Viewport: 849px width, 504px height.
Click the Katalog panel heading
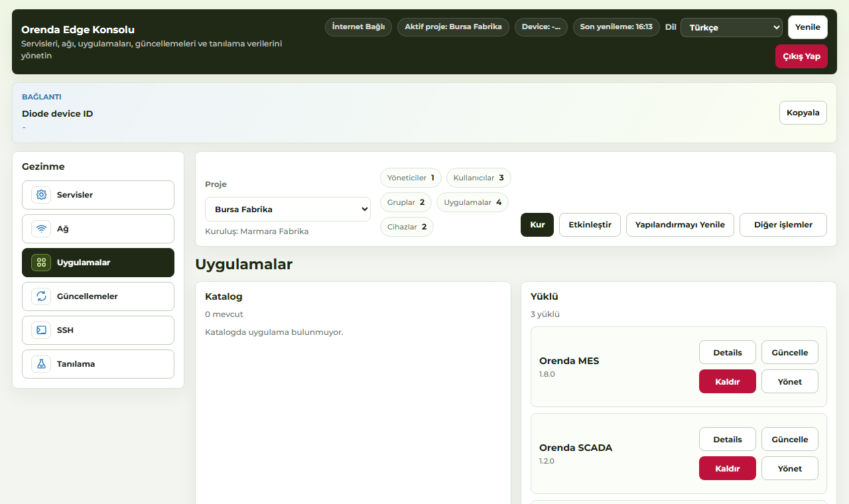(x=224, y=297)
